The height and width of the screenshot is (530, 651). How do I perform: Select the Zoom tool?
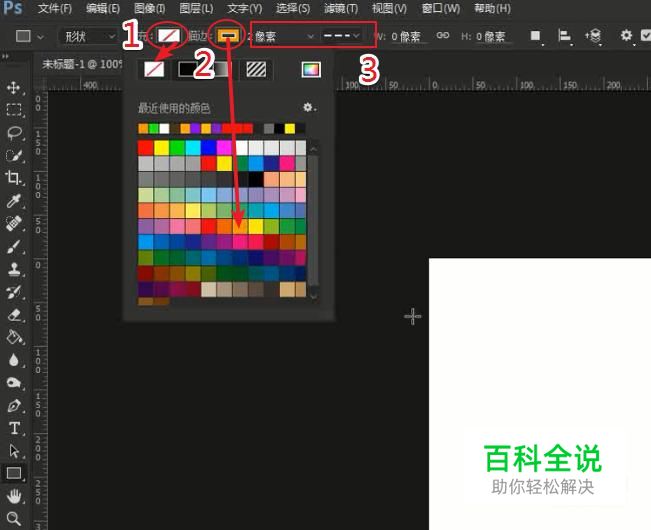(x=14, y=519)
